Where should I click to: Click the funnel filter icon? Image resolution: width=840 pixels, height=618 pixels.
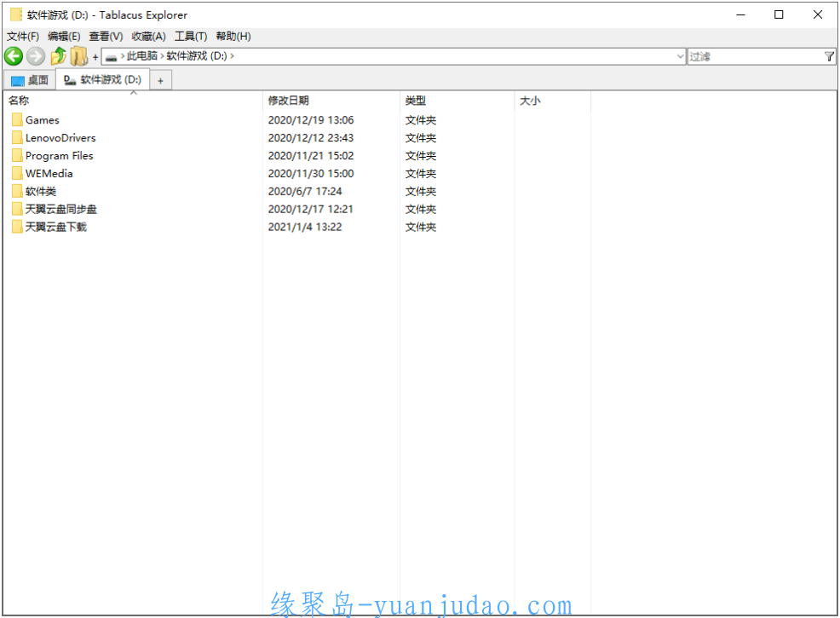[829, 56]
